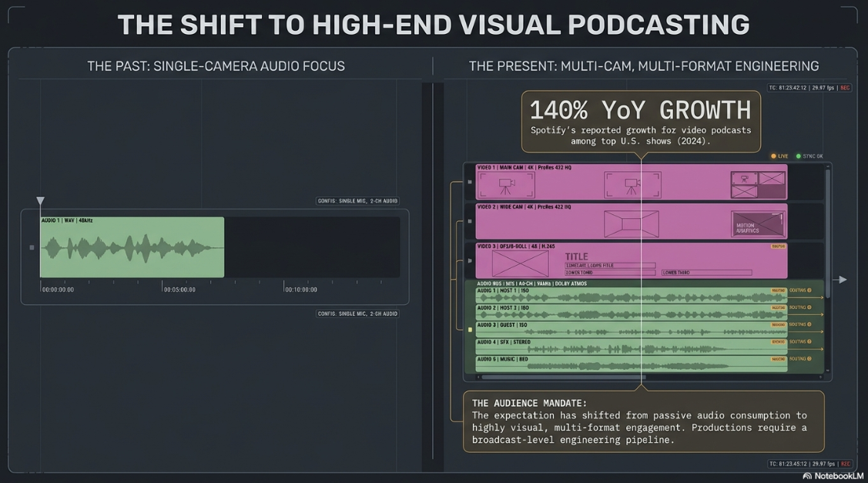868x483 pixels.
Task: Click the multi-track timeline vertical scrollbar
Action: 828,233
